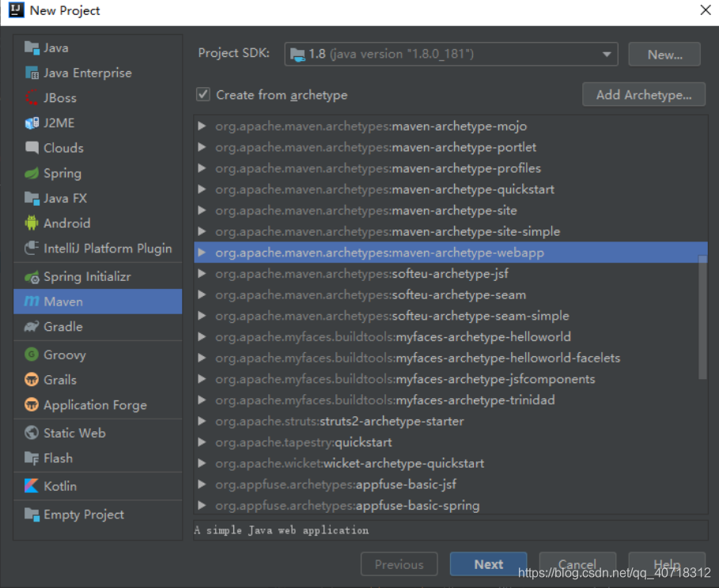Click the Java FX icon
719x588 pixels.
(x=32, y=198)
